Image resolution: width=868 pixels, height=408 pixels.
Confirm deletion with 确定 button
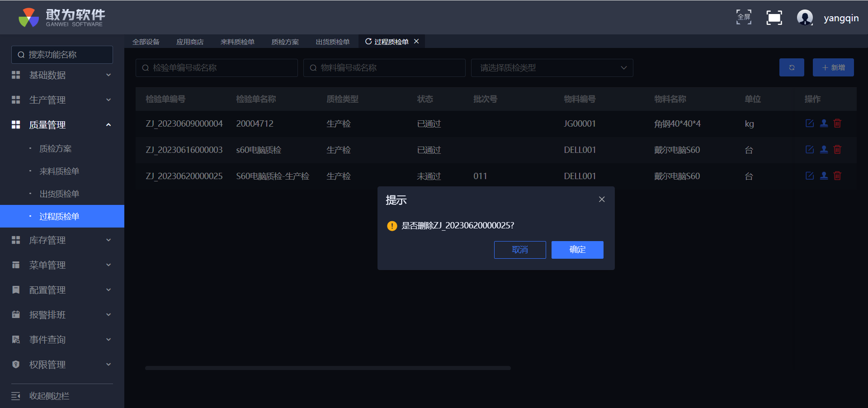pyautogui.click(x=577, y=250)
